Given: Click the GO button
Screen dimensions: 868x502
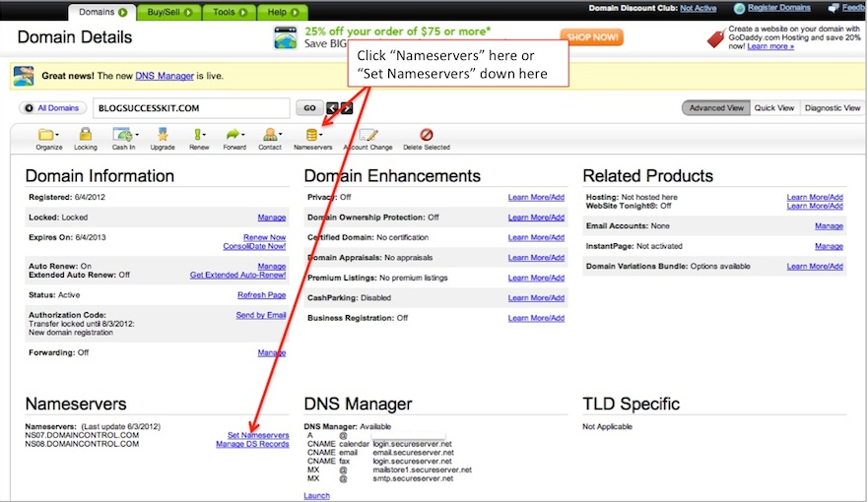Looking at the screenshot, I should click(x=309, y=108).
